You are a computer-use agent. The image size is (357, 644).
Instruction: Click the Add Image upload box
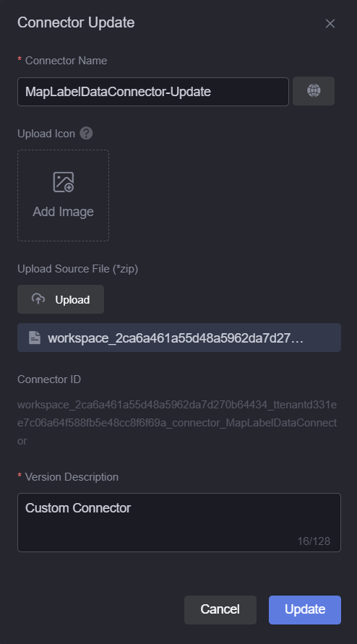tap(64, 195)
